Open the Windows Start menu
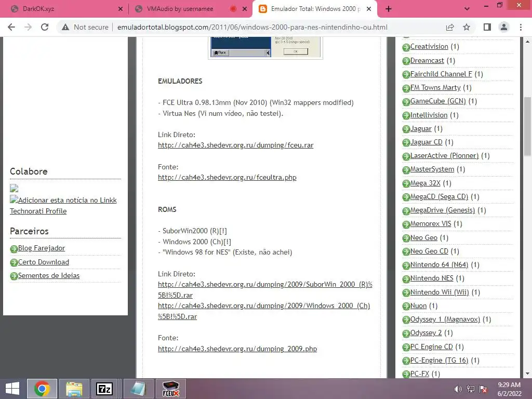Viewport: 532px width, 399px height. (x=12, y=389)
